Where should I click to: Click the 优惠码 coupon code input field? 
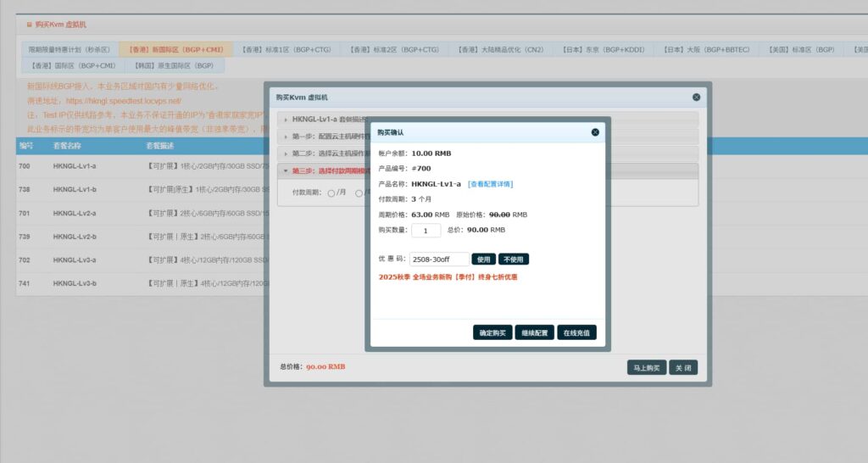tap(439, 259)
